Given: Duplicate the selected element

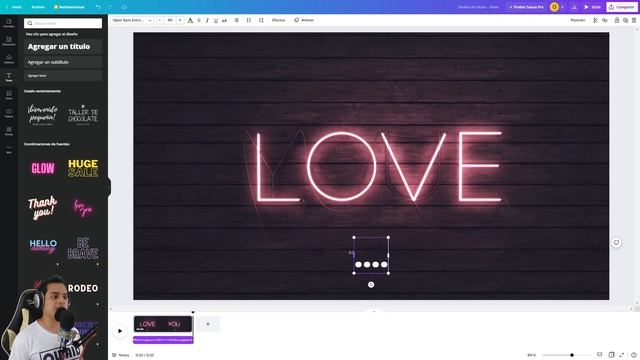Looking at the screenshot, I should pos(625,20).
